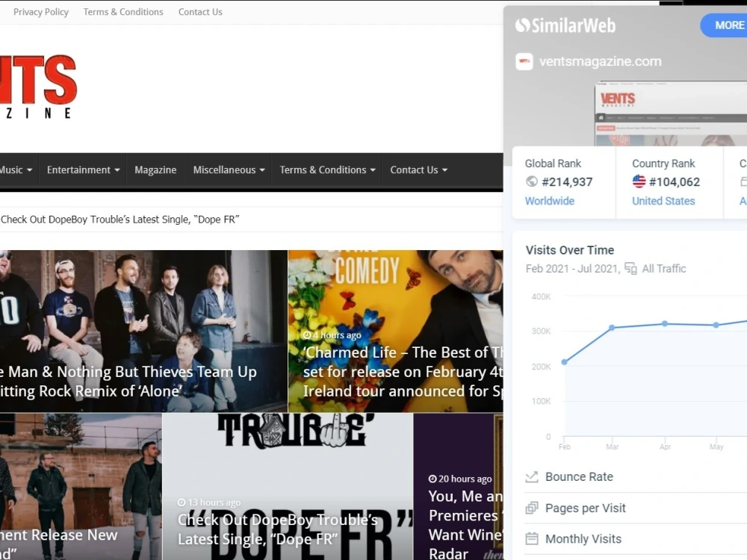
Task: Open the Nothing But Thieves remix article image
Action: 143,331
